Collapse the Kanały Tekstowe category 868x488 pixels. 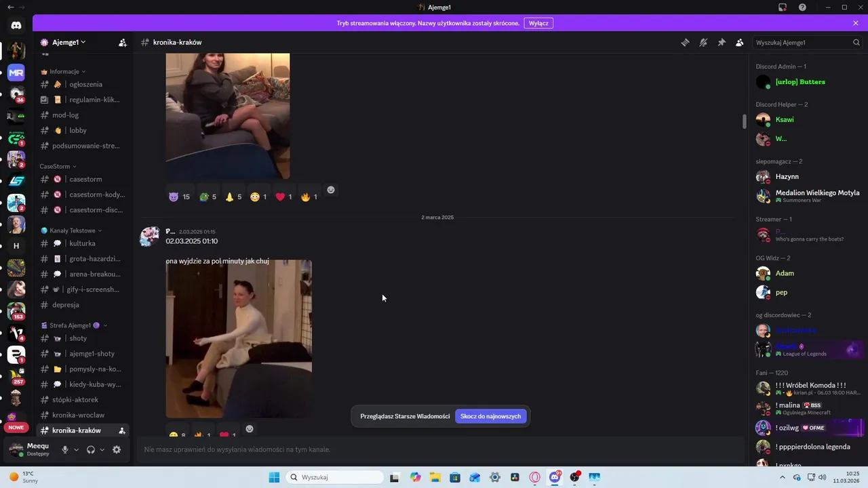tap(70, 230)
